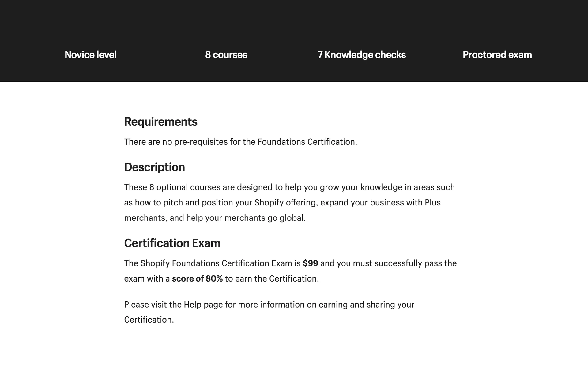Click the Novice level label
Viewport: 588px width, 368px height.
point(91,55)
